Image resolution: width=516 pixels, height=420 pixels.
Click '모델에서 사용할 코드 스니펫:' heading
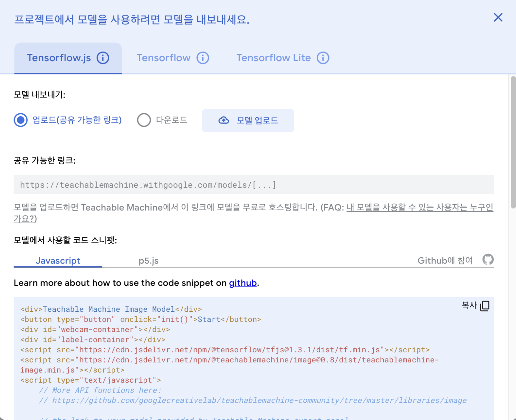pyautogui.click(x=65, y=240)
